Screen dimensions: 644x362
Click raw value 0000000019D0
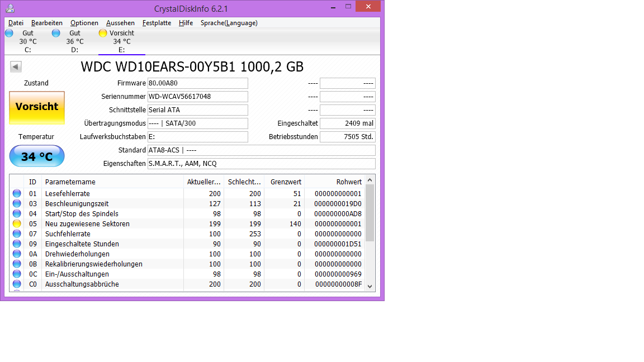click(338, 203)
